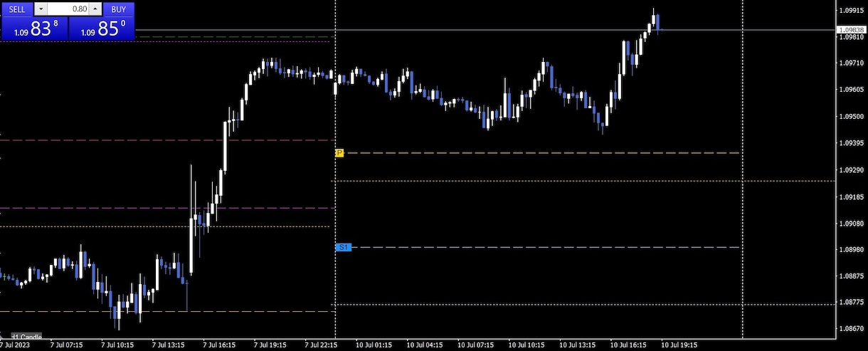Viewport: 868px width, 351px height.
Task: Select the yellow P pivot label
Action: [339, 153]
